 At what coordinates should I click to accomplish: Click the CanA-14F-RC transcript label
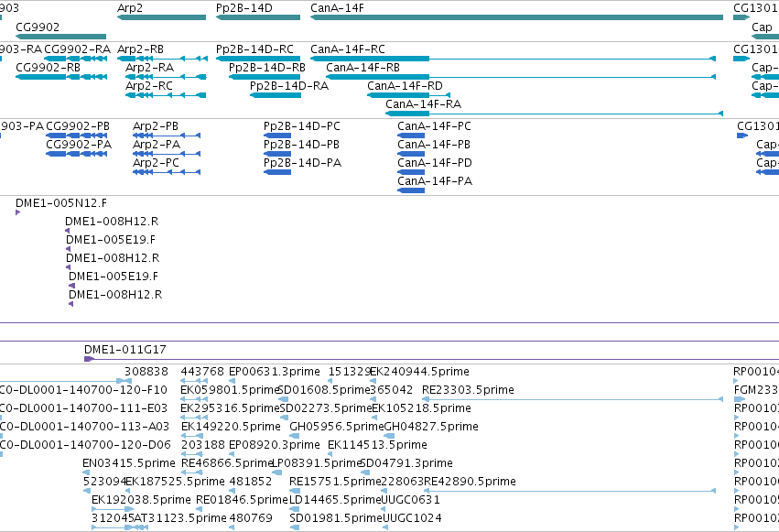coord(348,49)
